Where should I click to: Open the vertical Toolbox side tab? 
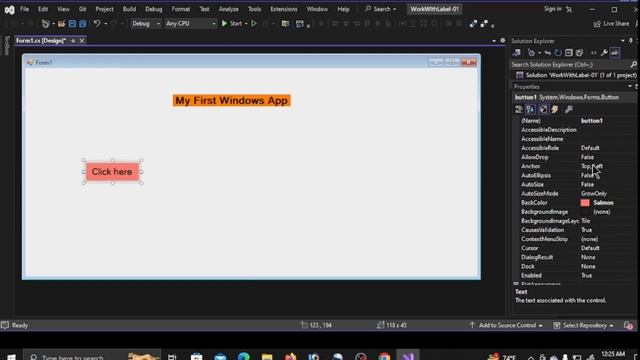pos(7,45)
